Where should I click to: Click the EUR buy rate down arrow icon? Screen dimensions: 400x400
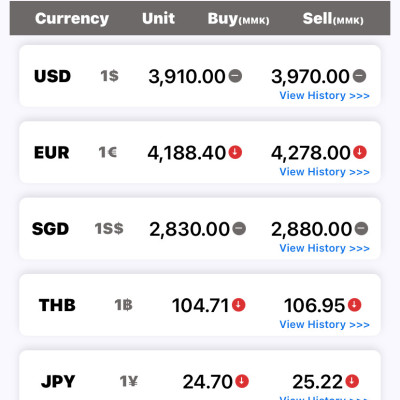pos(235,152)
